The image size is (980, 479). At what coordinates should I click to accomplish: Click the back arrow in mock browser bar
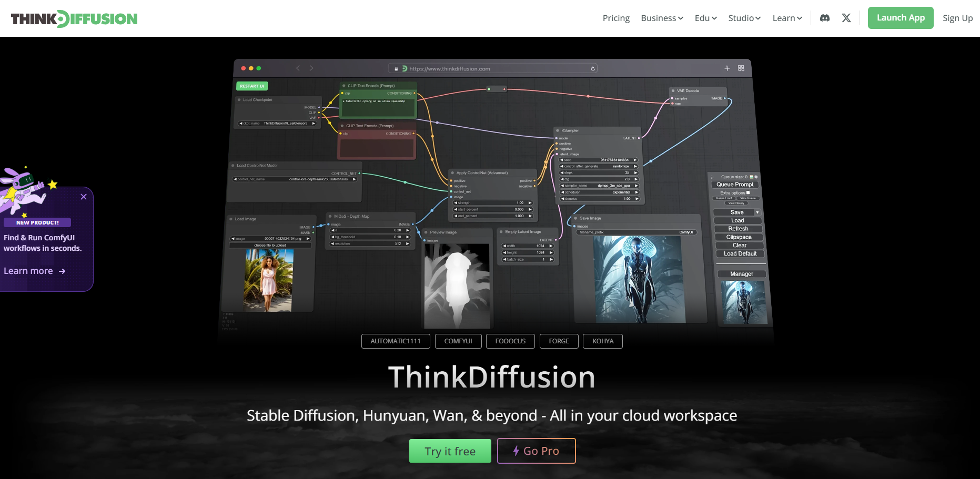tap(298, 68)
